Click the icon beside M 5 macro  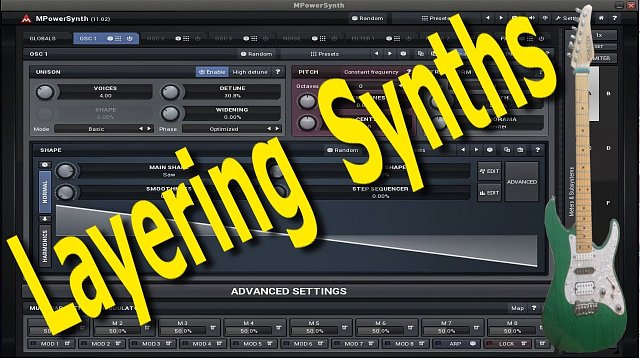point(344,328)
